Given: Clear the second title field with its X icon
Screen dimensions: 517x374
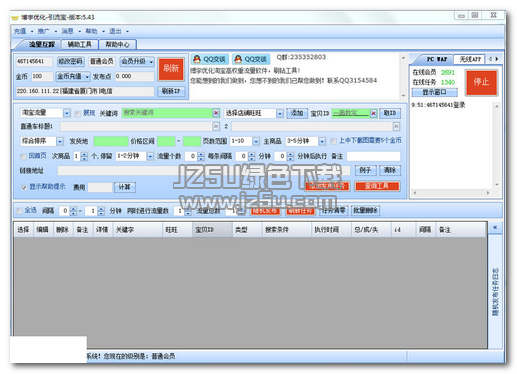Looking at the screenshot, I should pyautogui.click(x=396, y=126).
